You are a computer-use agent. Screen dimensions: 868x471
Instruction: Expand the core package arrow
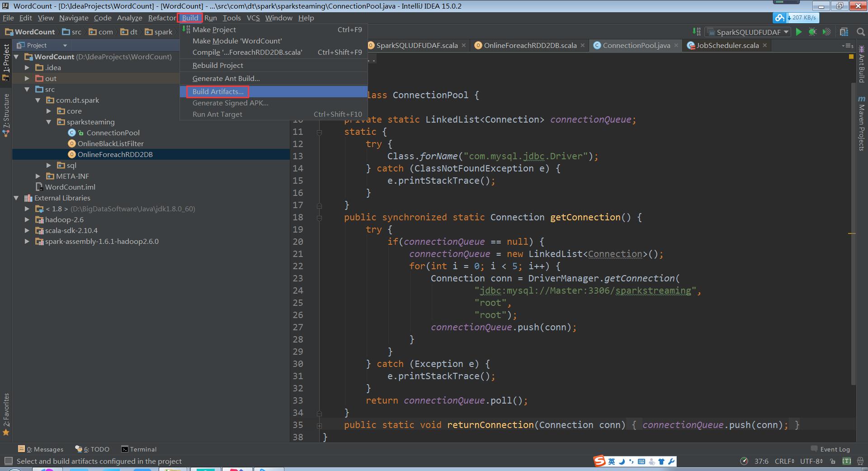[x=49, y=111]
